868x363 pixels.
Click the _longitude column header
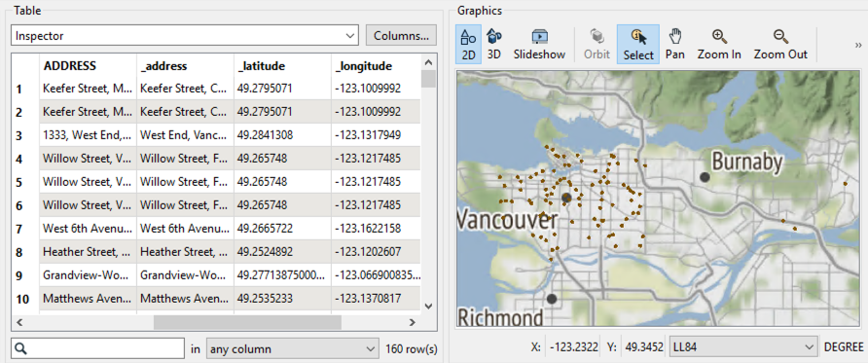click(x=377, y=66)
